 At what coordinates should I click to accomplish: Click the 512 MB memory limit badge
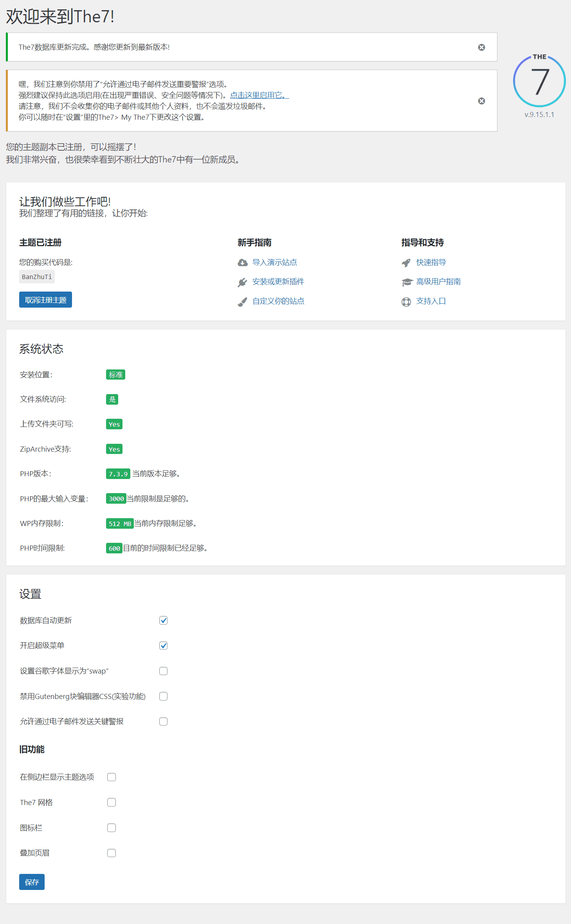point(120,524)
